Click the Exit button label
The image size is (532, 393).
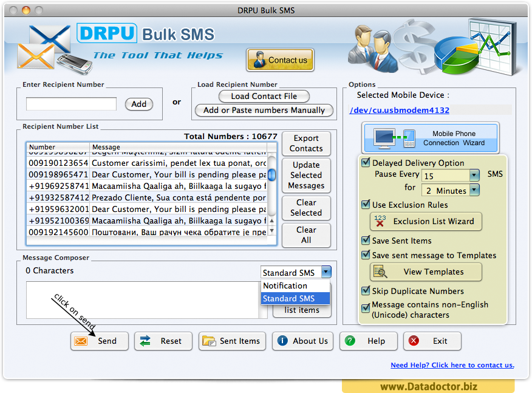pos(440,341)
